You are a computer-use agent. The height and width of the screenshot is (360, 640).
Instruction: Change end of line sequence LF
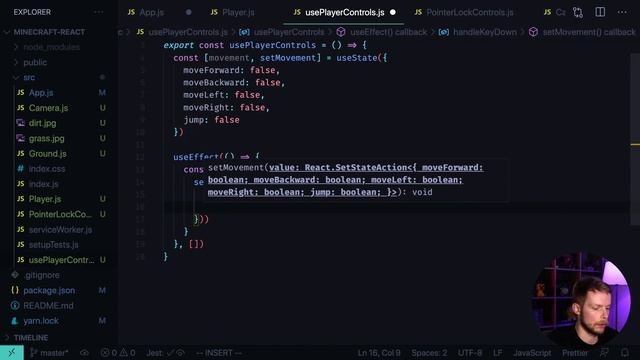pos(498,353)
